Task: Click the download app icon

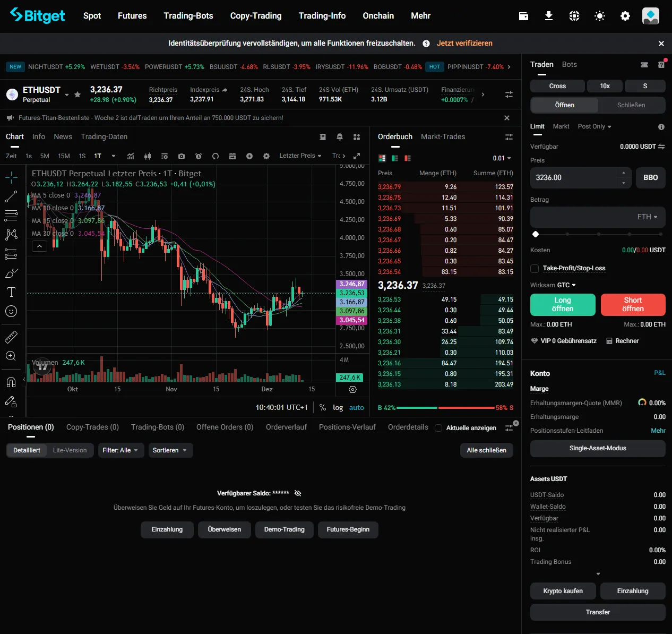Action: point(549,16)
